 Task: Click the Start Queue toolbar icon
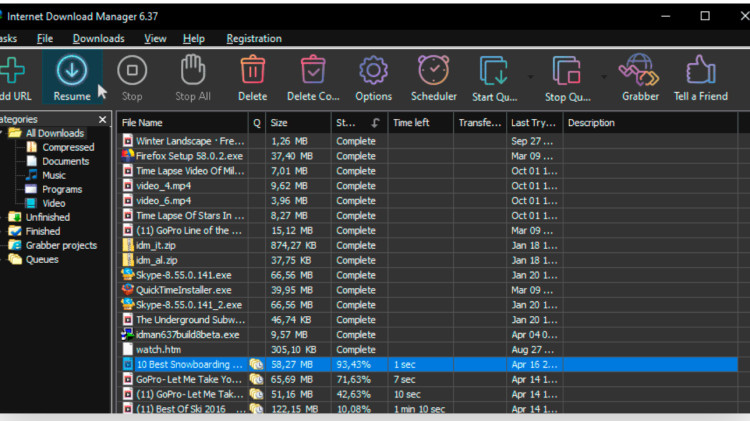[494, 71]
